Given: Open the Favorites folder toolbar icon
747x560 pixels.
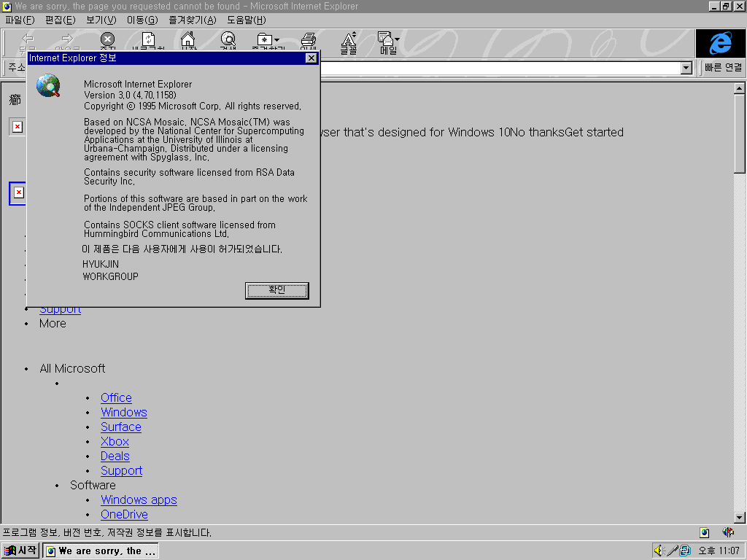Looking at the screenshot, I should tap(265, 39).
